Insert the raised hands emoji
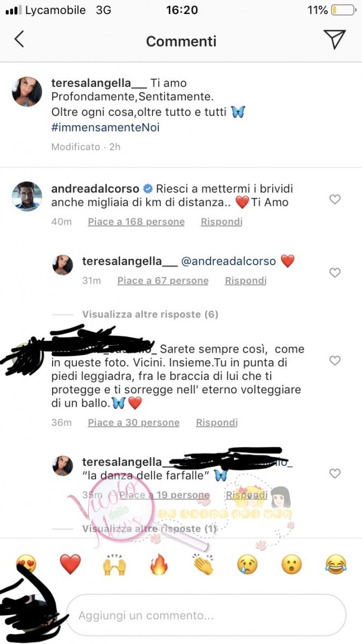 (114, 564)
